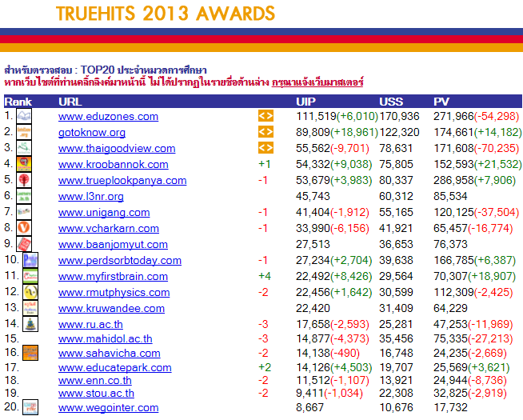Open the www.eduzones.com link
523x420 pixels.
pyautogui.click(x=108, y=117)
